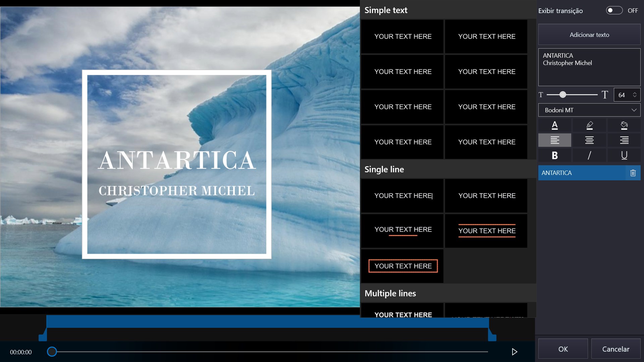Align text to the left

(555, 140)
